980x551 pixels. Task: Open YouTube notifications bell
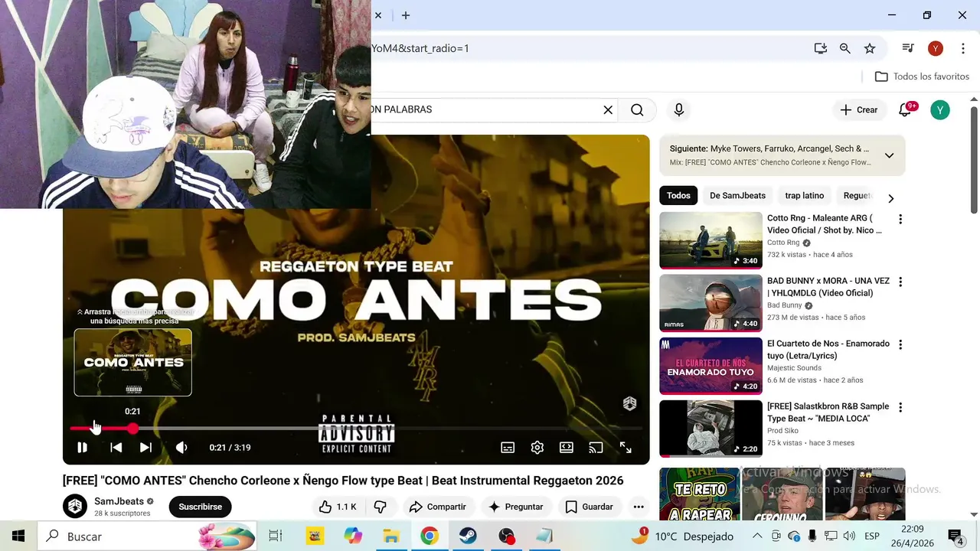[905, 110]
